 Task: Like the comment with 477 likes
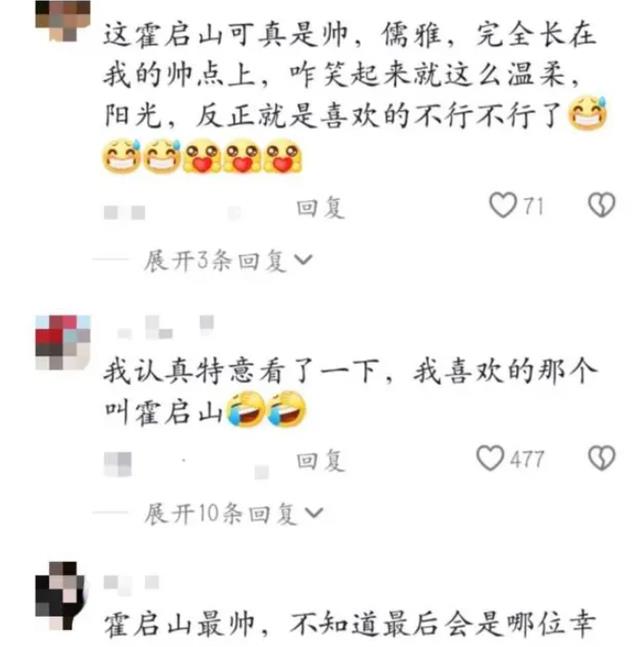pos(490,458)
